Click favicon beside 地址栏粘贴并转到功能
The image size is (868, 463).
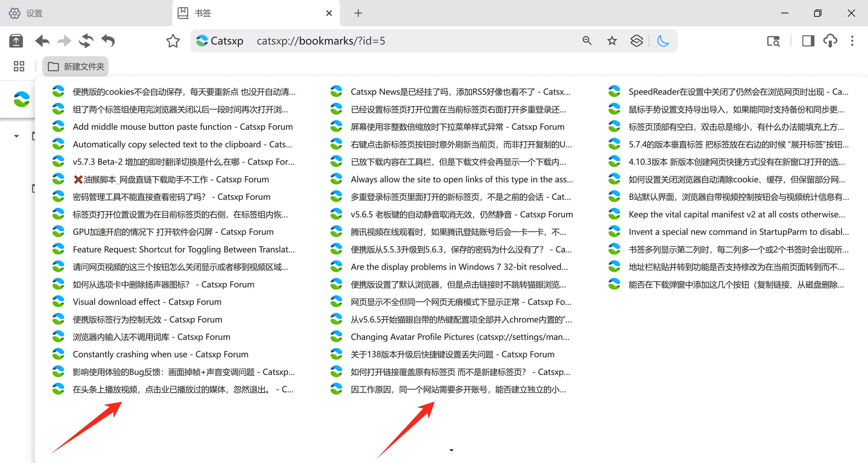point(614,267)
